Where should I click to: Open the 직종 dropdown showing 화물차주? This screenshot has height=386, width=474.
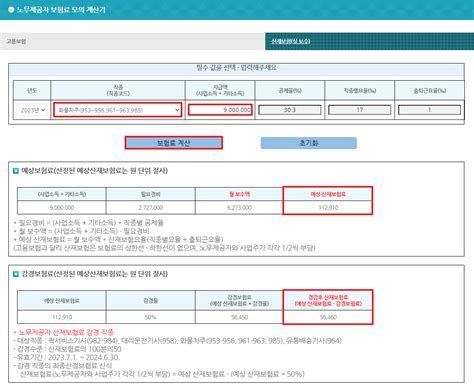(x=118, y=110)
